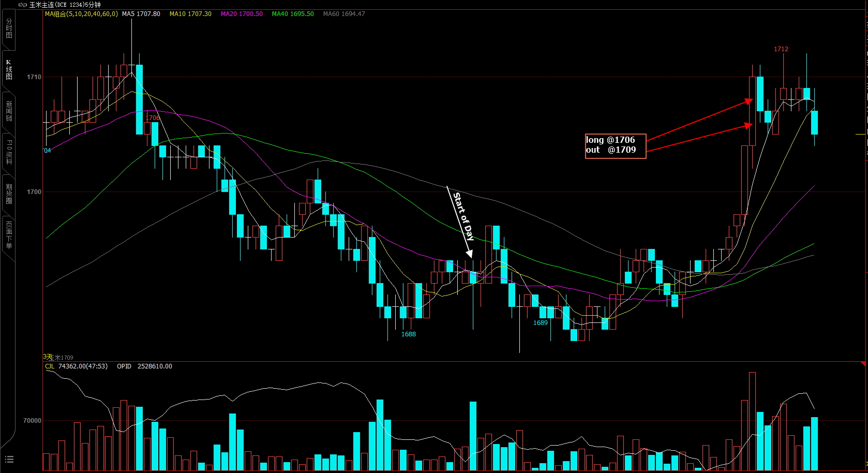This screenshot has width=868, height=473.
Task: Click the 玉米主连(DCE 1234)5分钟 chart title
Action: click(65, 5)
